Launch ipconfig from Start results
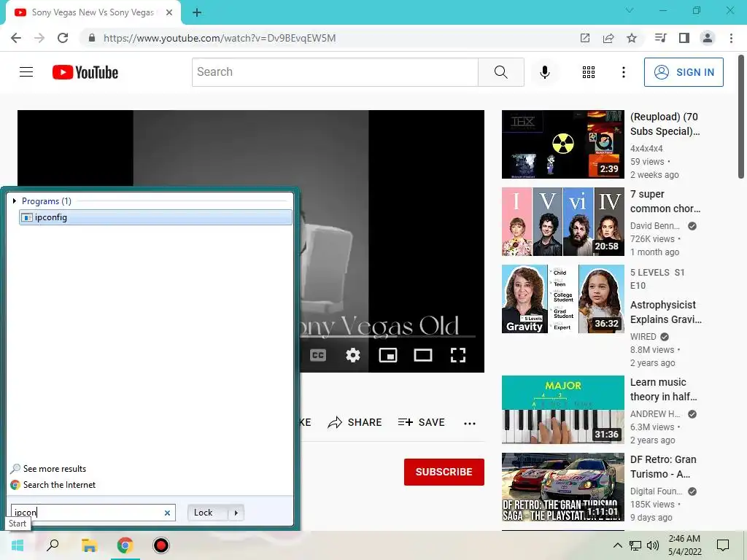The height and width of the screenshot is (560, 747). 155,217
